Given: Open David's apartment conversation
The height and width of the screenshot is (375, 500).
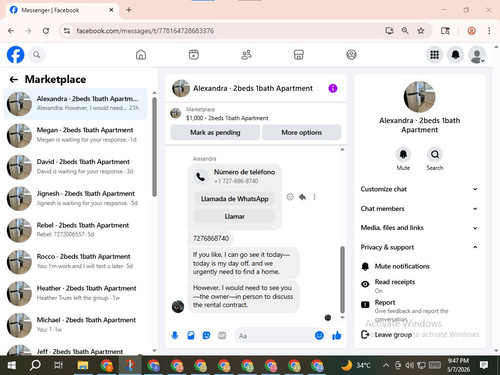Looking at the screenshot, I should [75, 167].
